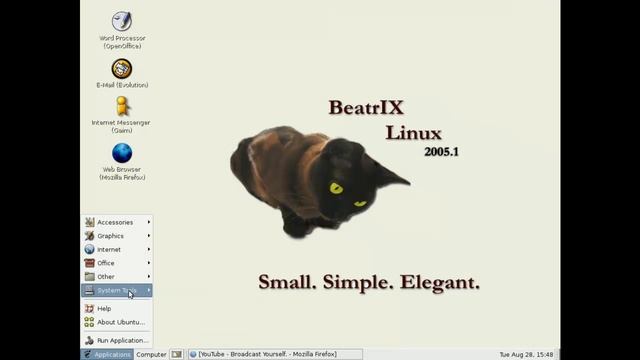Viewport: 640px width, 360px height.
Task: Open the Computer panel menu
Action: (x=151, y=354)
